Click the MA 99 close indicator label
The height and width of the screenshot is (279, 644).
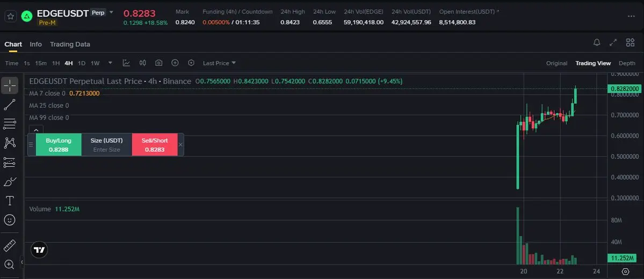point(49,118)
